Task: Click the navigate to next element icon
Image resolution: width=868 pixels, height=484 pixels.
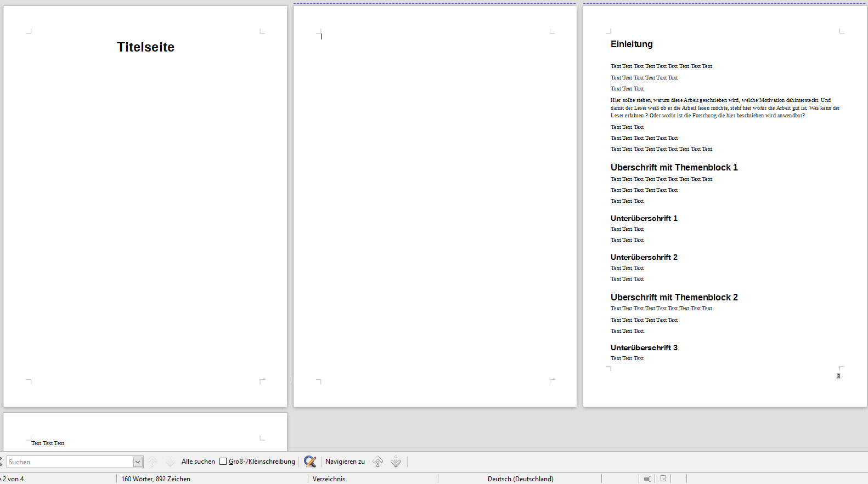Action: click(396, 462)
